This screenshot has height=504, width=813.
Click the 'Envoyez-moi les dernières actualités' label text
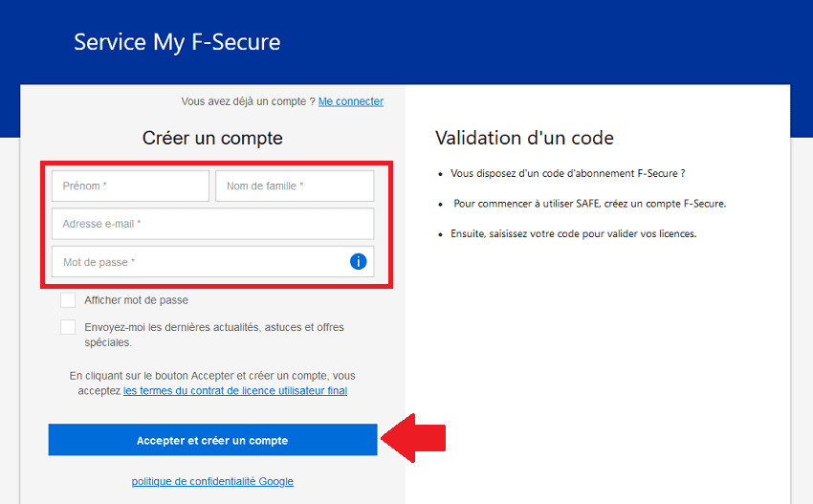coord(214,335)
